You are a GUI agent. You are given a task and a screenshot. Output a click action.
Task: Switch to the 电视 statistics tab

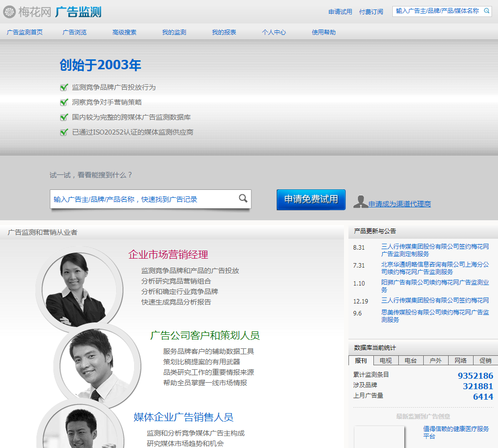tap(386, 360)
